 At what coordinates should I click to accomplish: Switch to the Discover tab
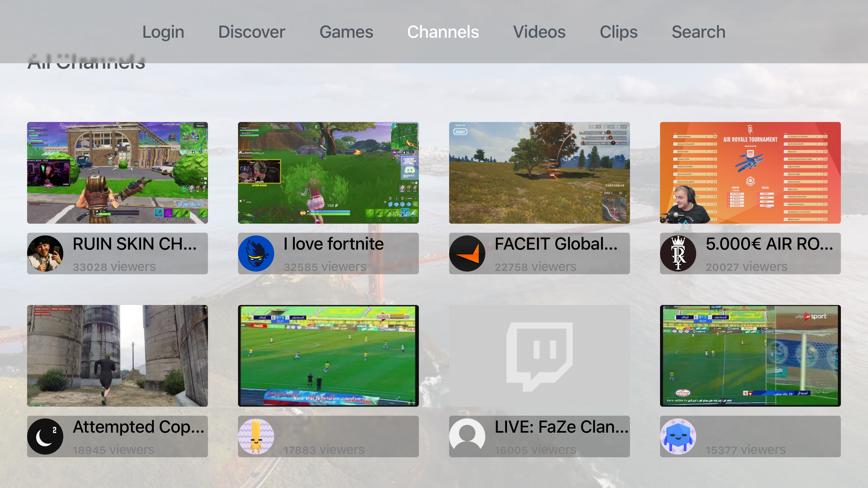[252, 32]
